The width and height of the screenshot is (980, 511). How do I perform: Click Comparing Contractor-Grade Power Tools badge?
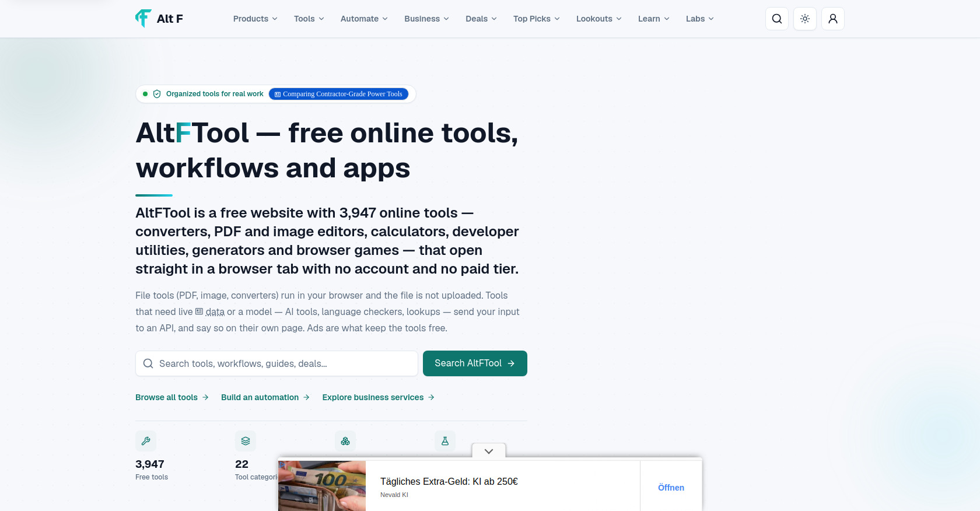[x=338, y=94]
